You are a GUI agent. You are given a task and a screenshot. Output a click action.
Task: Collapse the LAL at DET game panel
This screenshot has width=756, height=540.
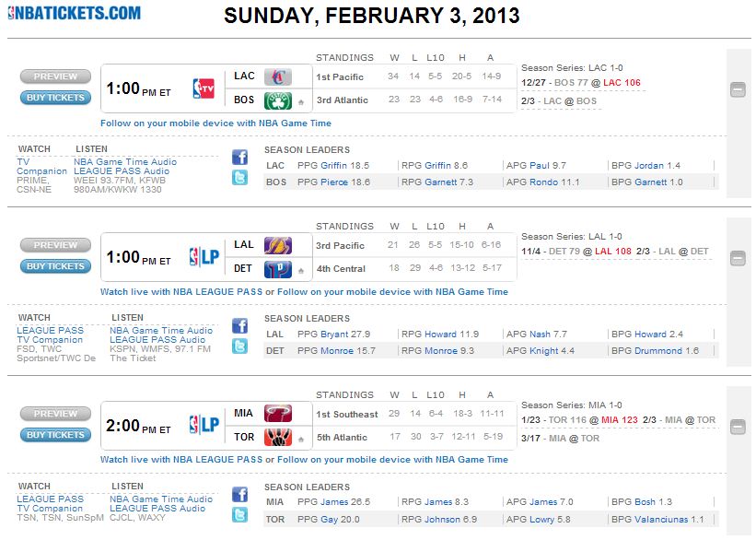(x=738, y=258)
